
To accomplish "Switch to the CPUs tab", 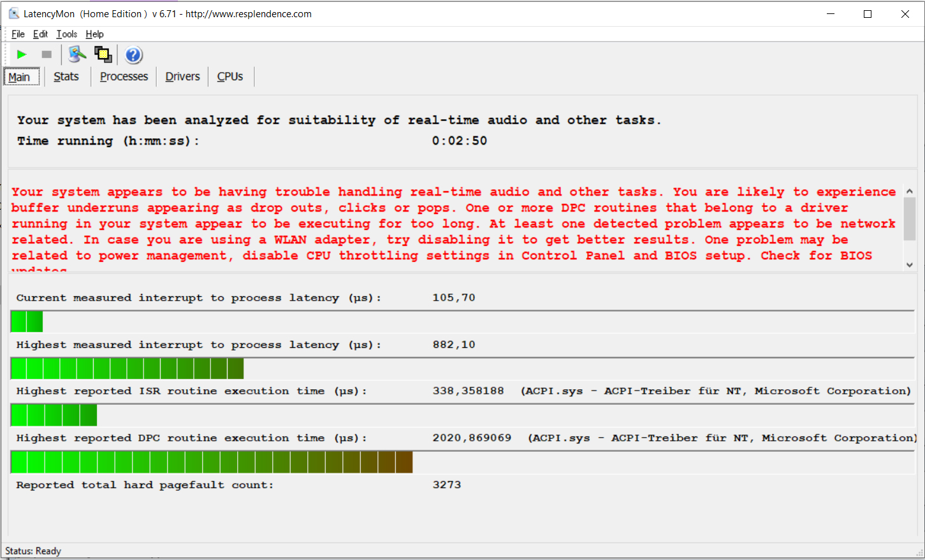I will click(x=229, y=76).
